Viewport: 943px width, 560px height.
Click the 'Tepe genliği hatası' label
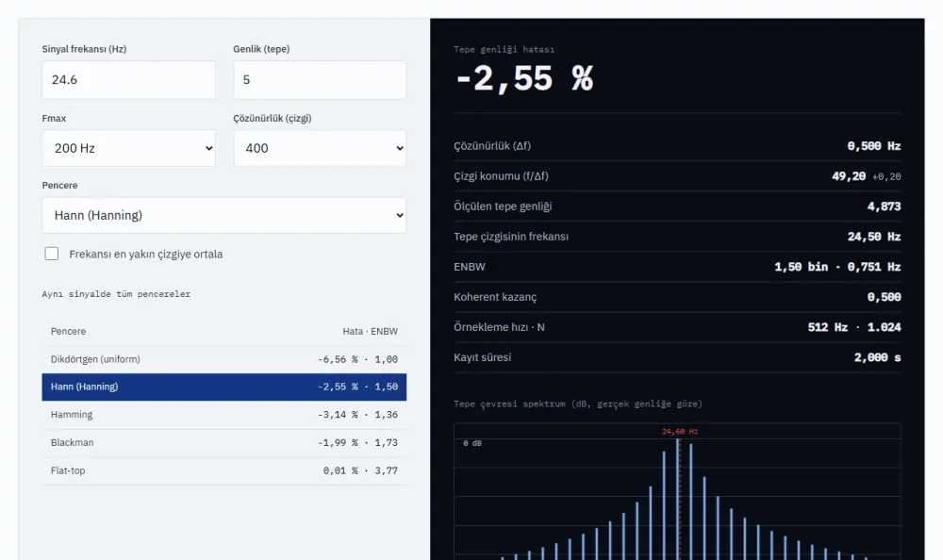pos(504,49)
